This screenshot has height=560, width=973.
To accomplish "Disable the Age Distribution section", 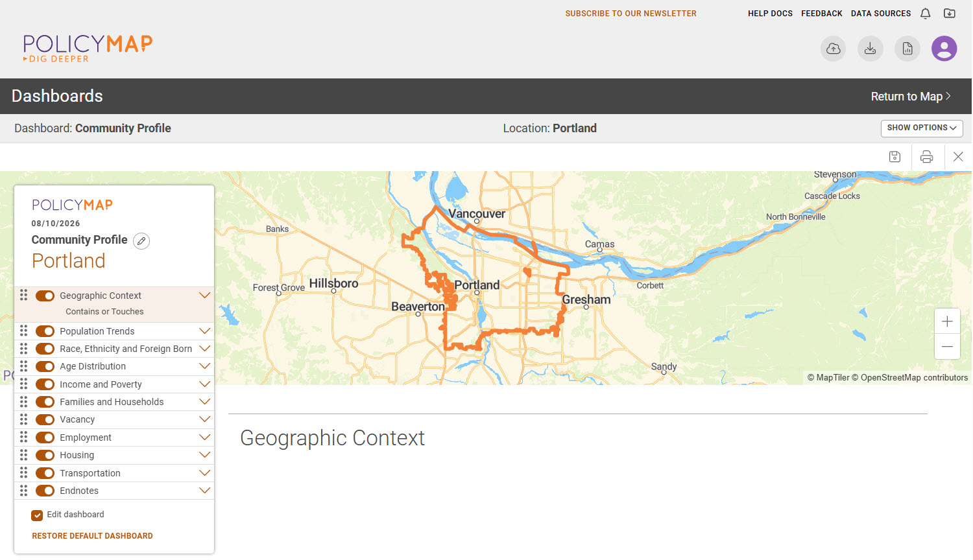I will (45, 366).
